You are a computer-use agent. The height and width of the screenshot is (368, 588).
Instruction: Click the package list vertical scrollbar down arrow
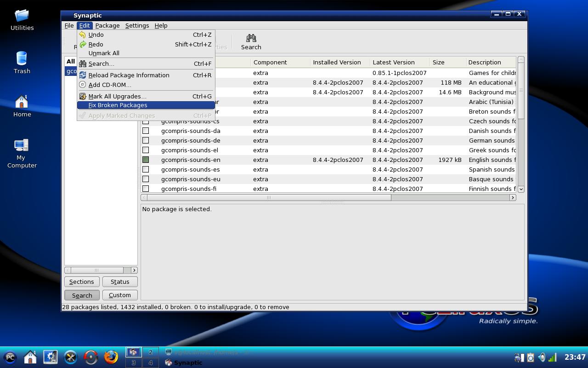pyautogui.click(x=521, y=189)
